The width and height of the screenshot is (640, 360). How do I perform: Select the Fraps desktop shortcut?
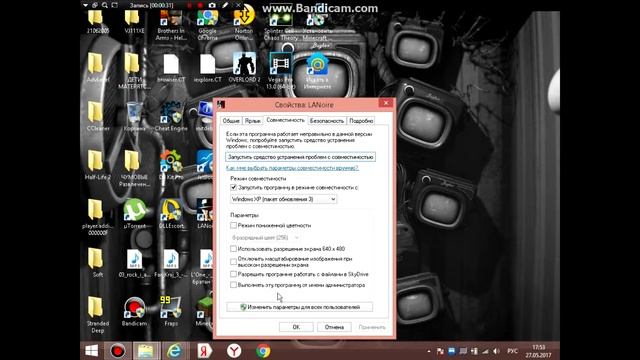pos(171,311)
